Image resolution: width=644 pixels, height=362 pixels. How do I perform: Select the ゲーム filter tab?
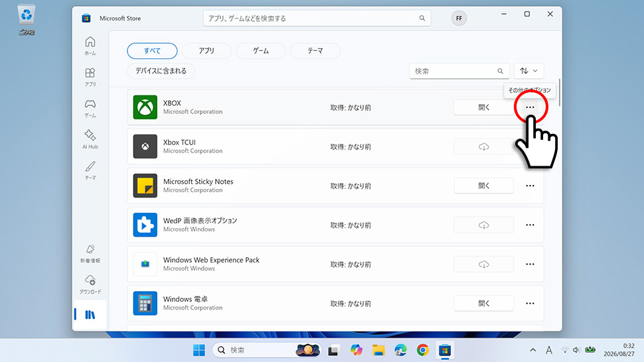tap(261, 51)
